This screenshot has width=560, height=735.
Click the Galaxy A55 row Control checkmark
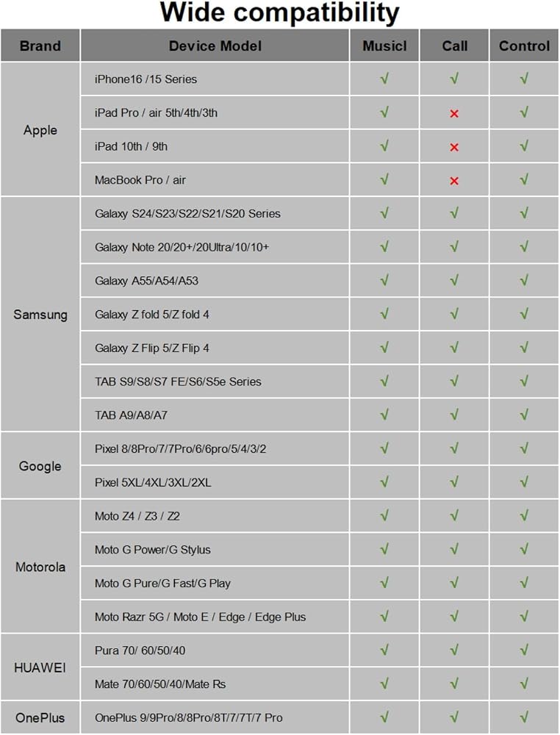coord(524,280)
